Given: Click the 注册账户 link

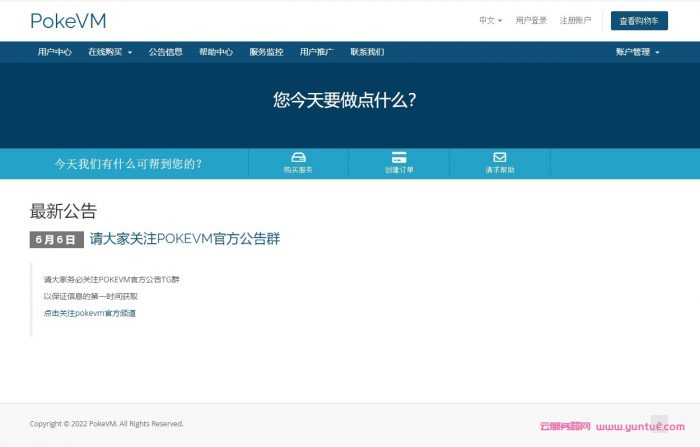Looking at the screenshot, I should click(x=575, y=20).
